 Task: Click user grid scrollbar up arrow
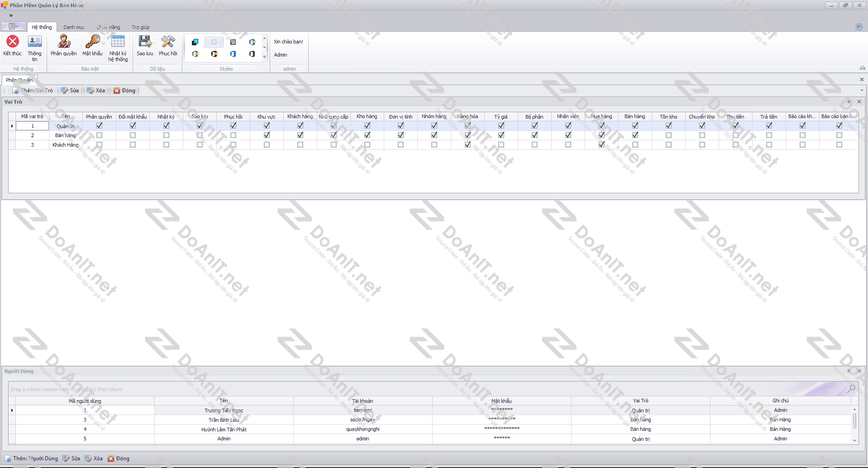(x=854, y=409)
